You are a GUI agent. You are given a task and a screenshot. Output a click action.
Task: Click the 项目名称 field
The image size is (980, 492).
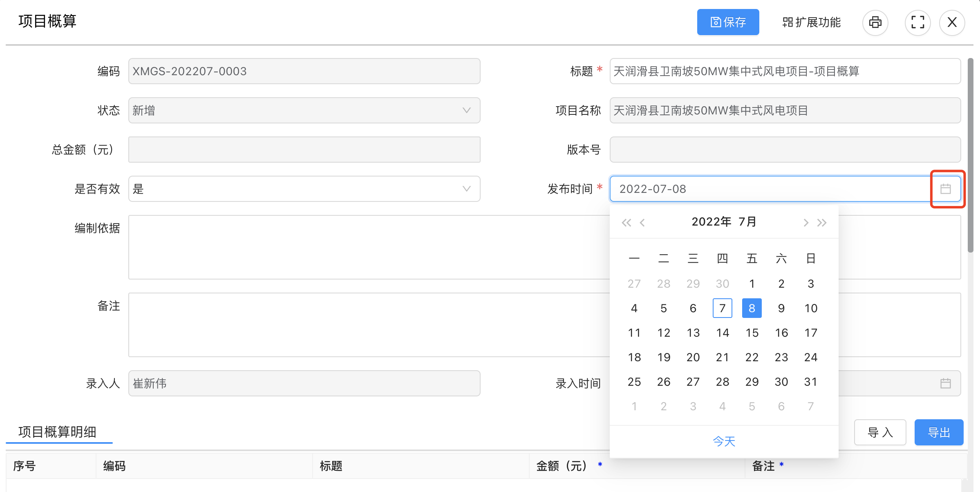coord(785,110)
